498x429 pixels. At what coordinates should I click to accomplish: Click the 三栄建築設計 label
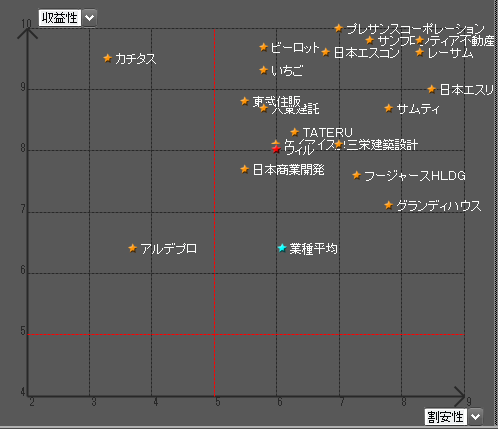click(382, 145)
